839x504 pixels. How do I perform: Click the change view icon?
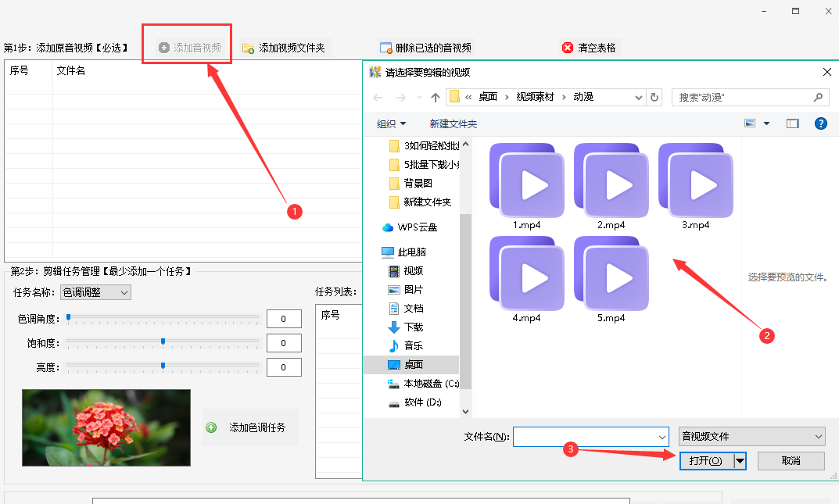point(750,123)
